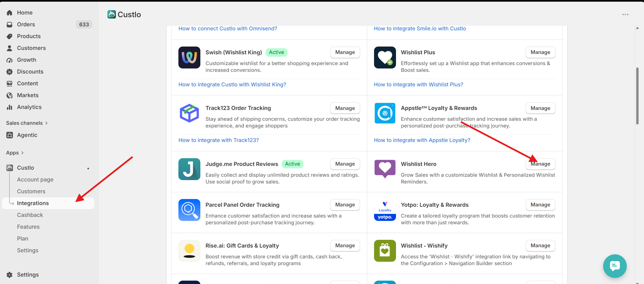Manage Track123 Order Tracking integration
Image resolution: width=644 pixels, height=284 pixels.
tap(345, 108)
